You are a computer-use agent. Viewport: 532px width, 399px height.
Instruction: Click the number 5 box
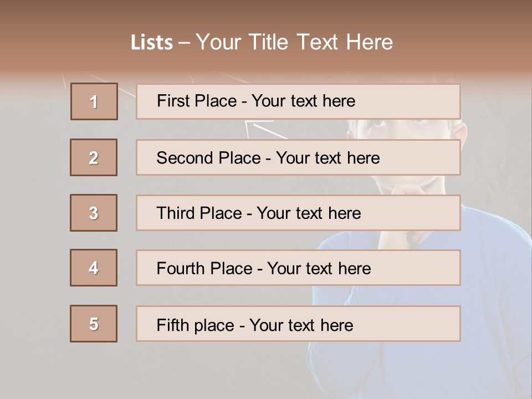pyautogui.click(x=94, y=324)
